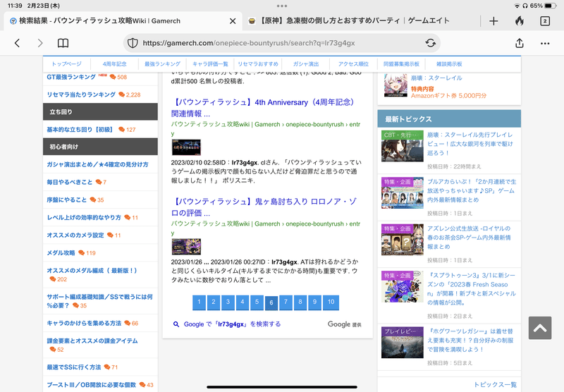Go to results page 3
Image resolution: width=564 pixels, height=392 pixels.
(x=228, y=302)
